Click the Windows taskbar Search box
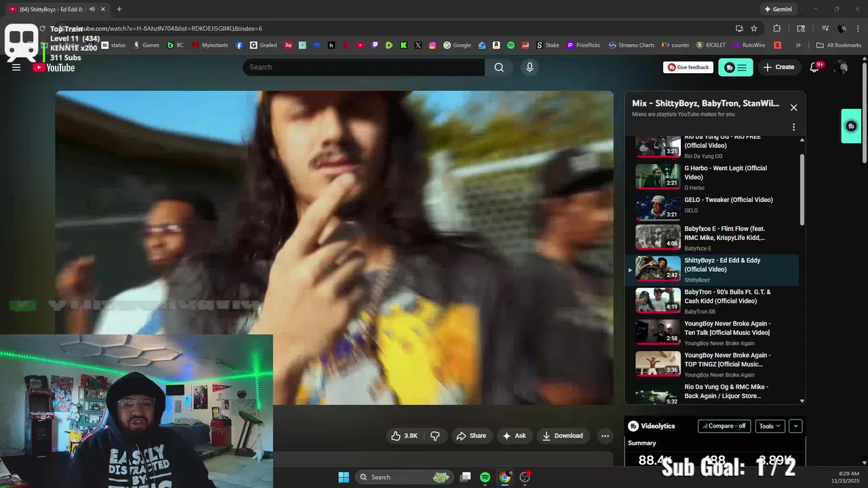 [x=404, y=477]
